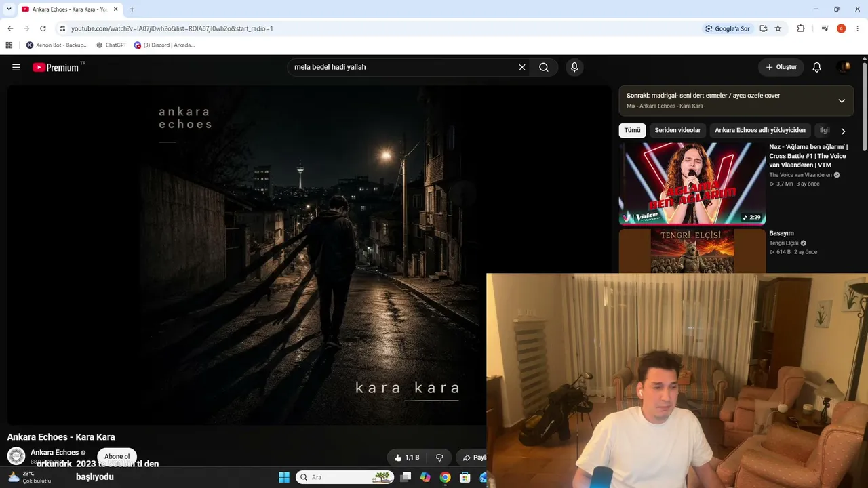Clear the YouTube search box text
This screenshot has width=868, height=488.
(x=522, y=67)
